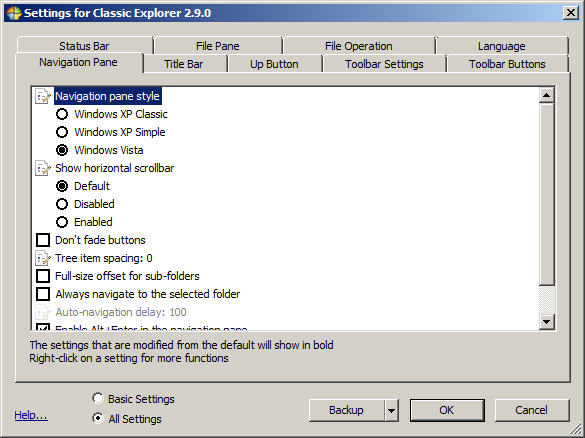Image resolution: width=585 pixels, height=438 pixels.
Task: Open the Backup dropdown arrow
Action: tap(391, 410)
